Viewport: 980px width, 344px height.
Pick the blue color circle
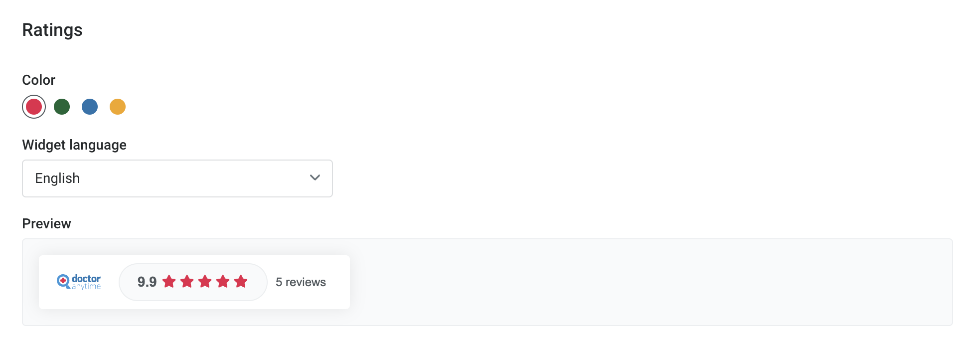click(90, 107)
